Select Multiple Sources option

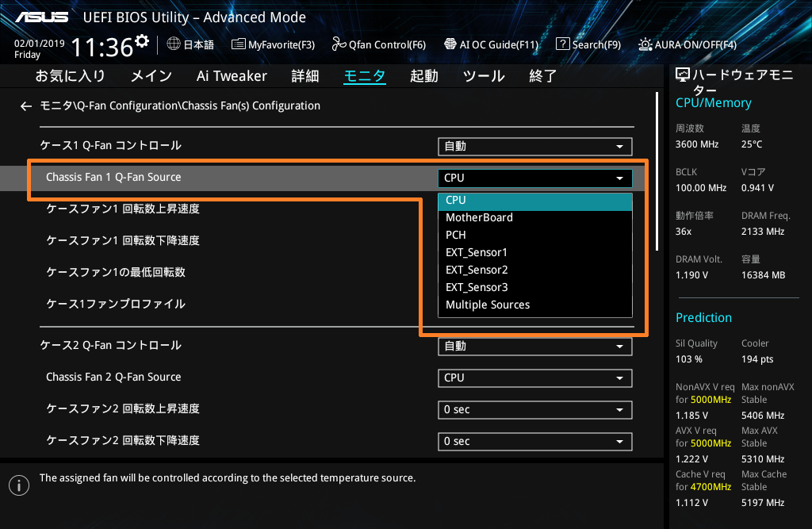point(535,305)
